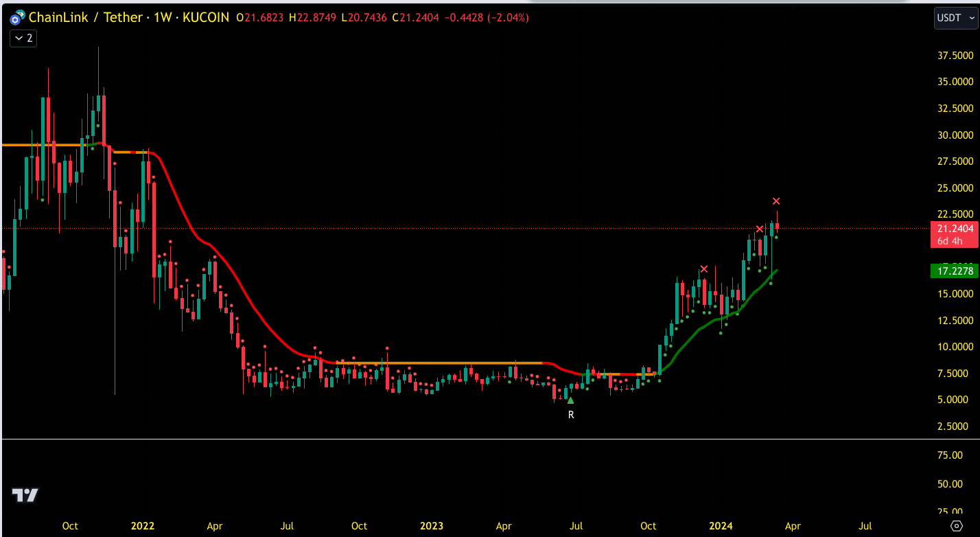Click the open value O21.6823
980x537 pixels.
click(260, 18)
